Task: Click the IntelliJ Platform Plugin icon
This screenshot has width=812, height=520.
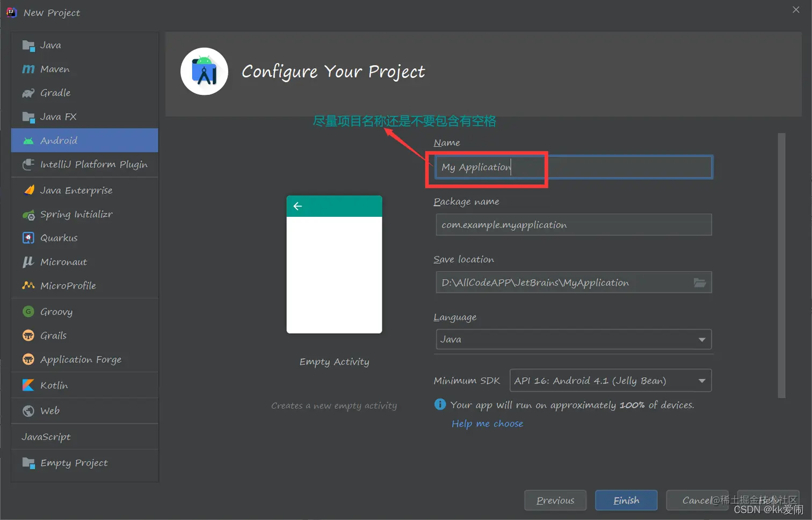Action: click(x=28, y=164)
